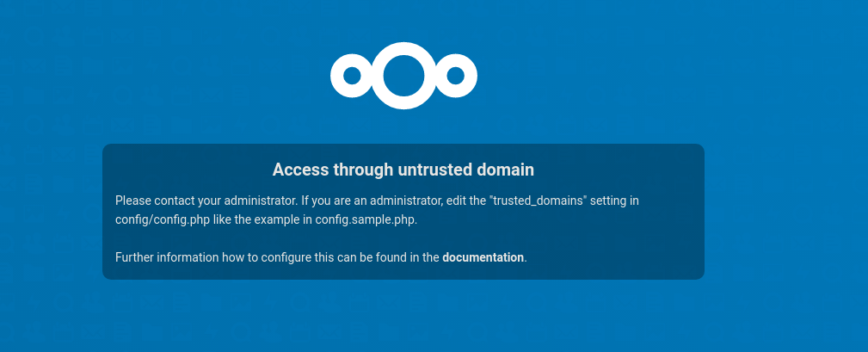Click the "If you are an administrator" phrase
The image size is (868, 352).
coord(371,201)
